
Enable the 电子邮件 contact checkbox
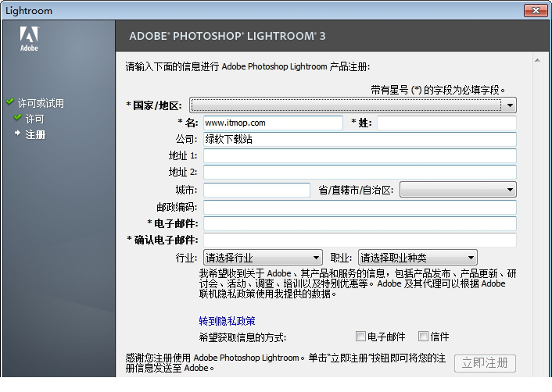coord(360,337)
